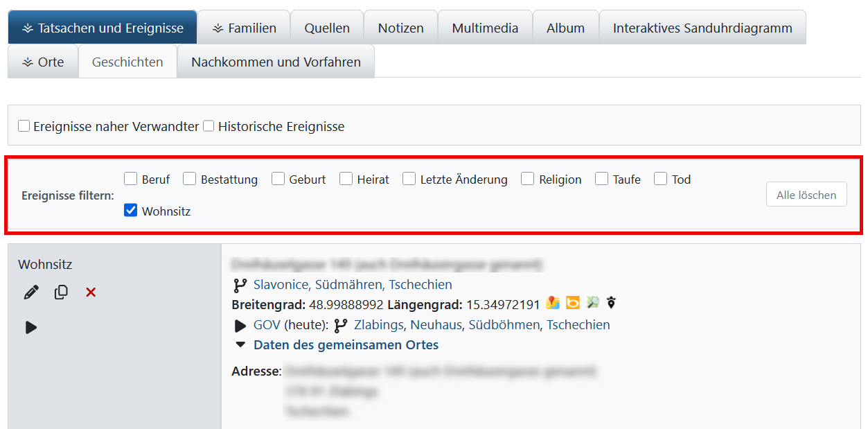Image resolution: width=868 pixels, height=429 pixels.
Task: Expand the GOV (heute) entry
Action: point(240,324)
